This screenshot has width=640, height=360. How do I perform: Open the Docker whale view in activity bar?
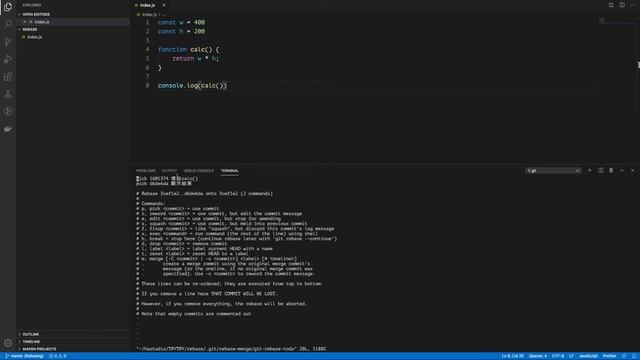coord(8,129)
